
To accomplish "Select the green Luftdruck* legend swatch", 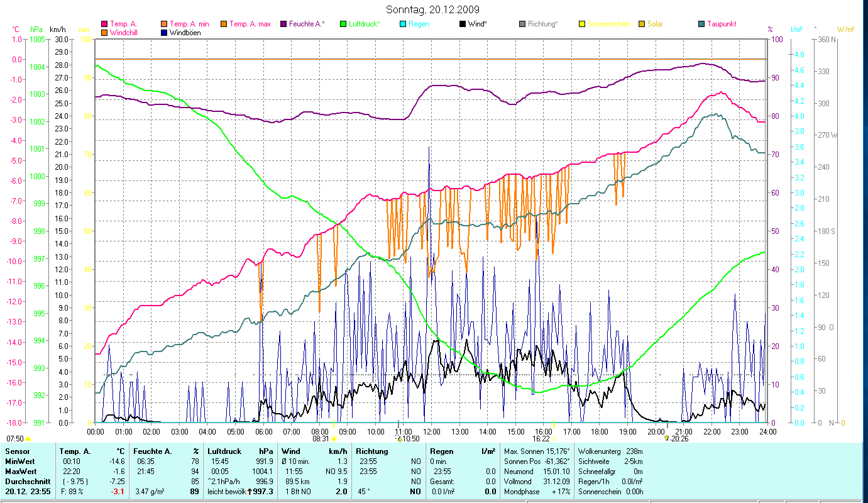I will tap(343, 25).
